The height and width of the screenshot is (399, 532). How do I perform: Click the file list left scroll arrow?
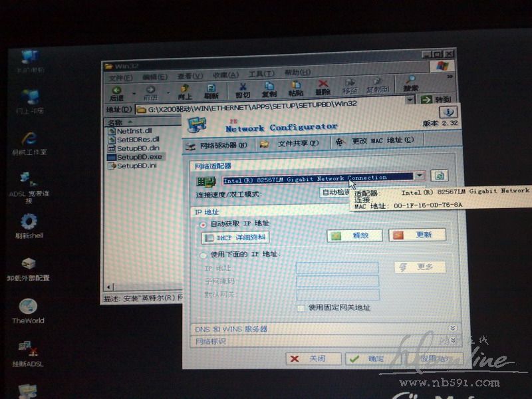108,287
